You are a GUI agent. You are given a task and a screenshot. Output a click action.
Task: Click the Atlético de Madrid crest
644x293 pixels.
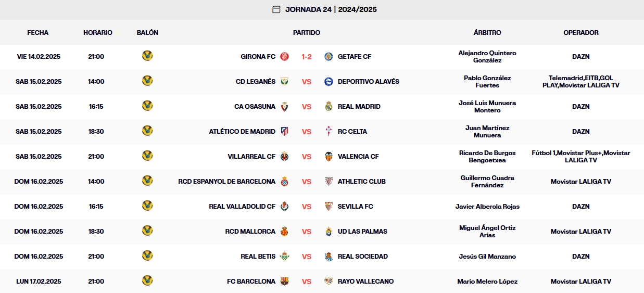click(285, 132)
